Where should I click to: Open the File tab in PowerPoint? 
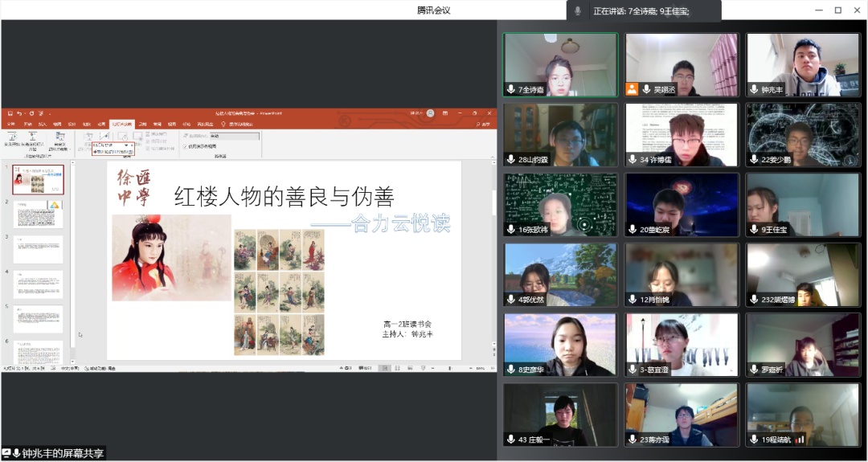point(11,125)
